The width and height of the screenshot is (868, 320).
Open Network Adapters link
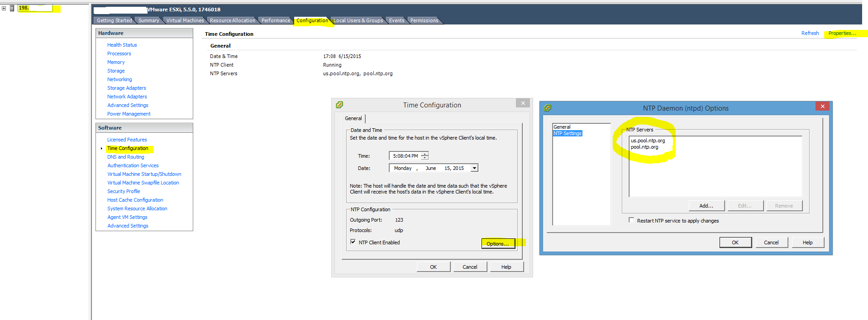click(127, 97)
